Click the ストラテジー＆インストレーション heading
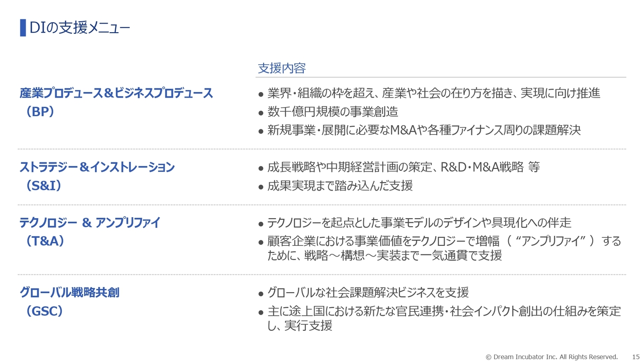644x362 pixels. tap(97, 167)
